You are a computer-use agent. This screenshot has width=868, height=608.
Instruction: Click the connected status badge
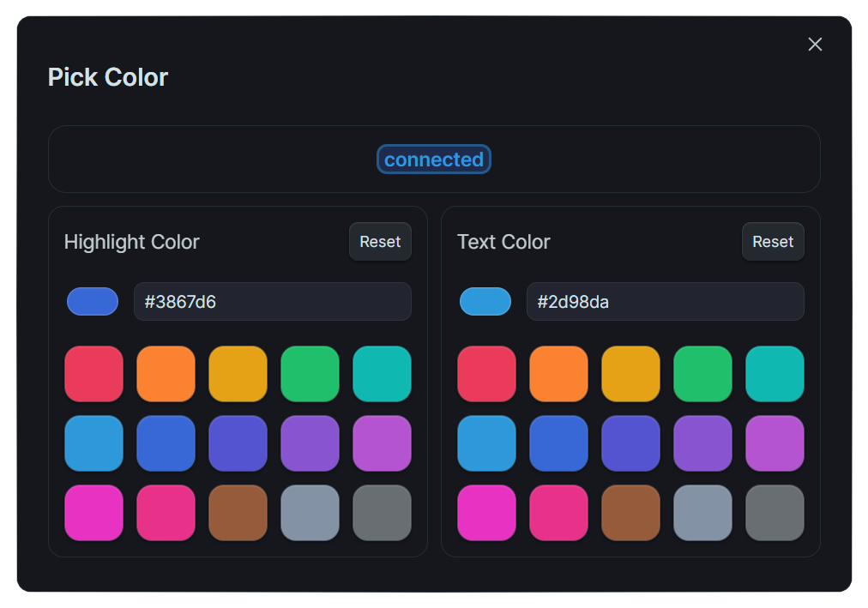click(x=433, y=160)
